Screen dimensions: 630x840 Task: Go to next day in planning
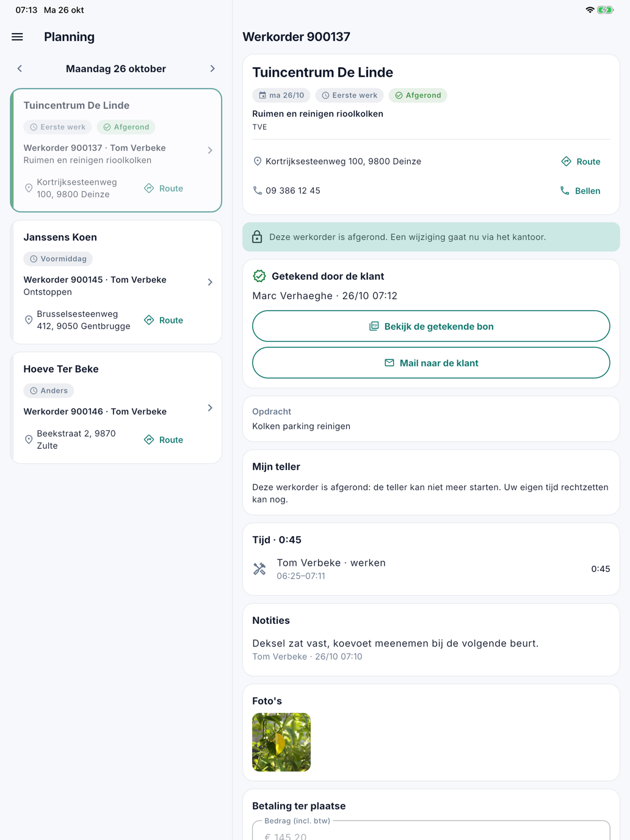pyautogui.click(x=212, y=68)
